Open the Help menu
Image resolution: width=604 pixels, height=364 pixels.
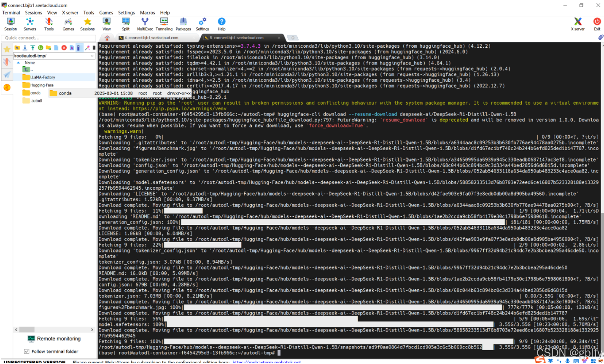coord(165,13)
